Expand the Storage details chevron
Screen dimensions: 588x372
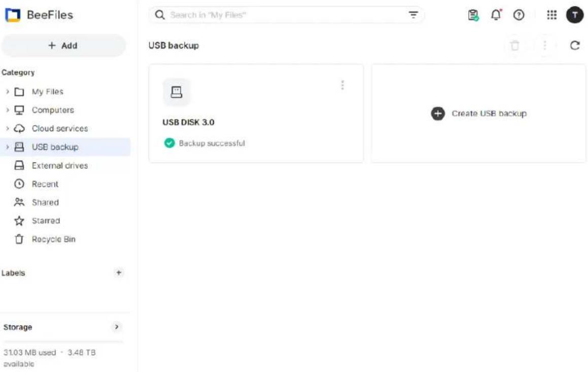[117, 327]
